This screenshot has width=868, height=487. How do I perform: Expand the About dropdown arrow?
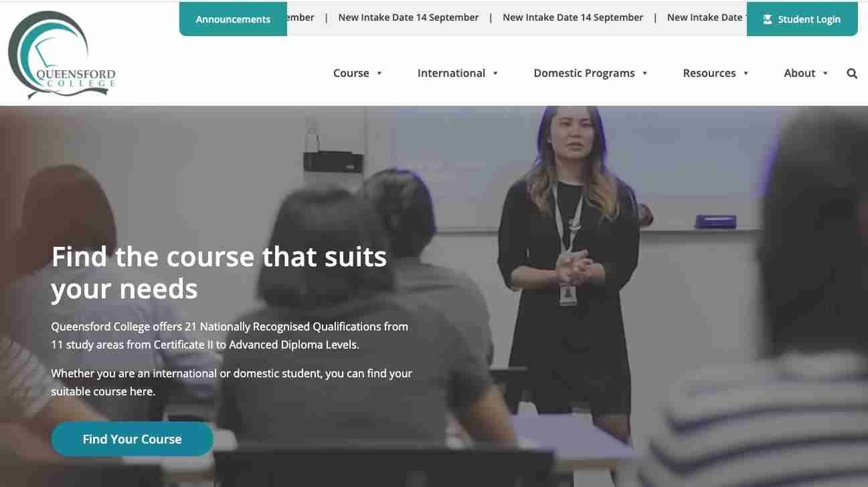click(x=825, y=74)
